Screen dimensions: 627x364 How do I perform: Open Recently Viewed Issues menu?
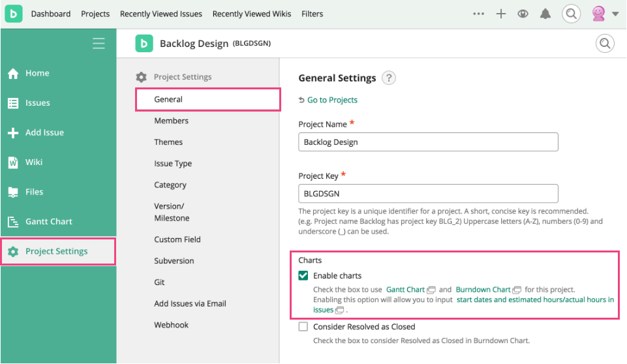point(161,14)
